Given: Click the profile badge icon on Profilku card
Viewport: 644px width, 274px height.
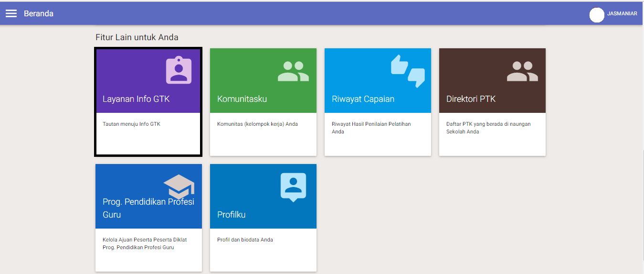Looking at the screenshot, I should [x=293, y=186].
